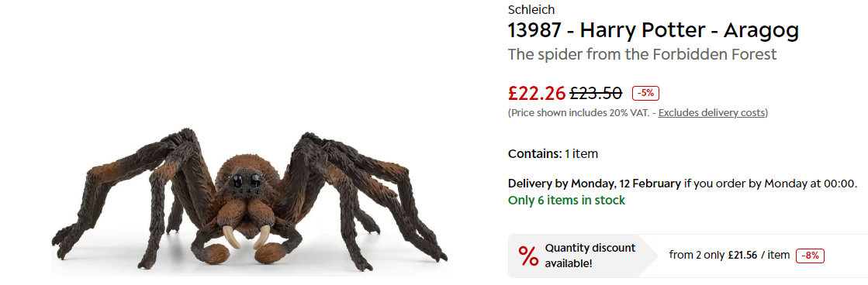Click the 'Quantity discount available!' label

click(590, 256)
